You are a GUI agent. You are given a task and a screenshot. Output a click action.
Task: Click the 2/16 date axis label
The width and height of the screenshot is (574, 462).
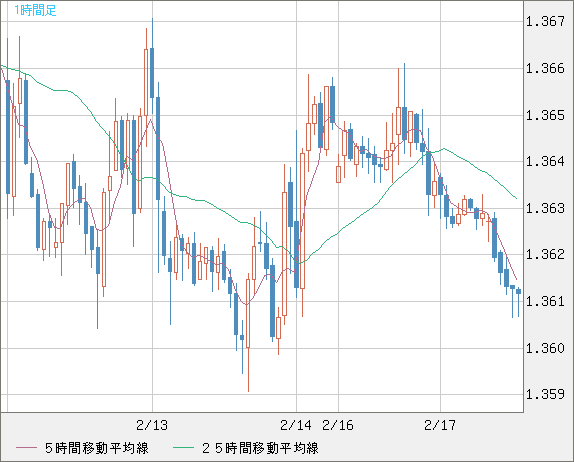[338, 425]
